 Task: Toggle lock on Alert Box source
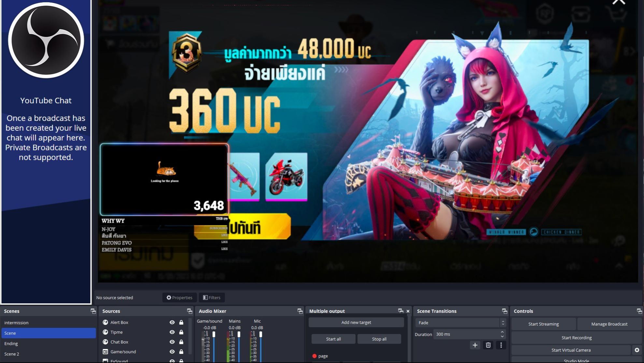tap(181, 322)
